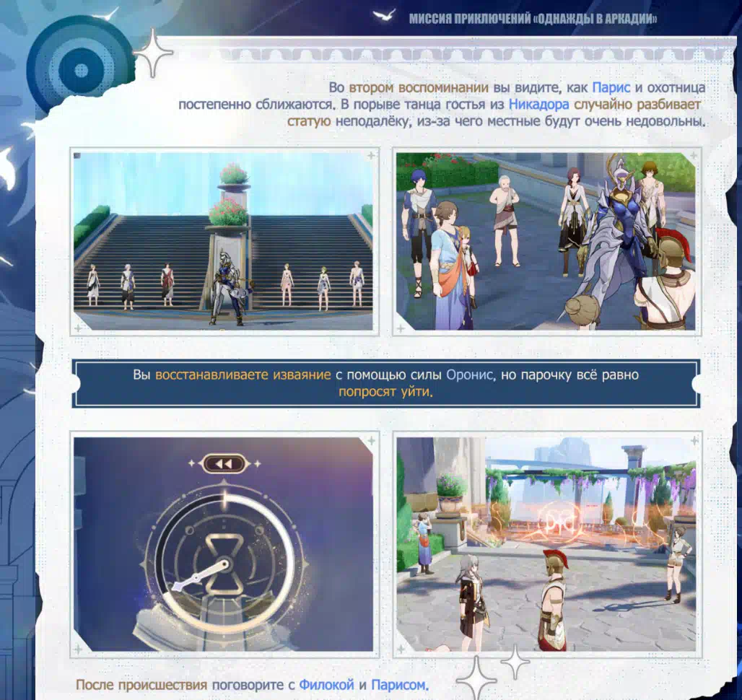Click the highlighted name «Оронис» in the banner
742x700 pixels.
pyautogui.click(x=469, y=375)
